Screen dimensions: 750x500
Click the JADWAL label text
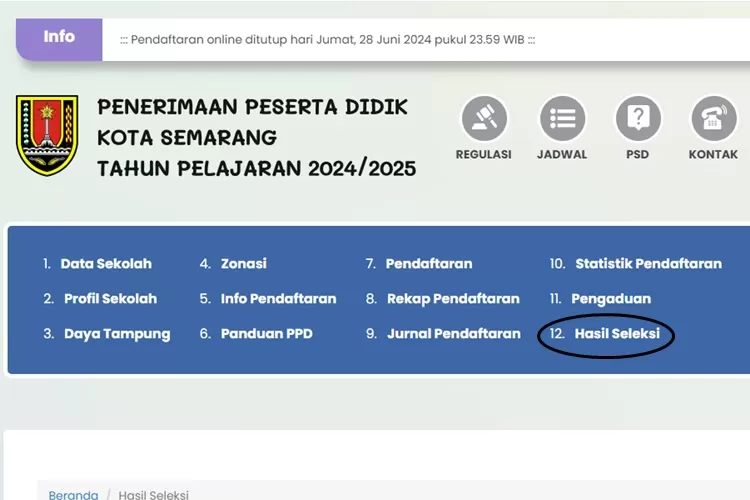pyautogui.click(x=562, y=155)
